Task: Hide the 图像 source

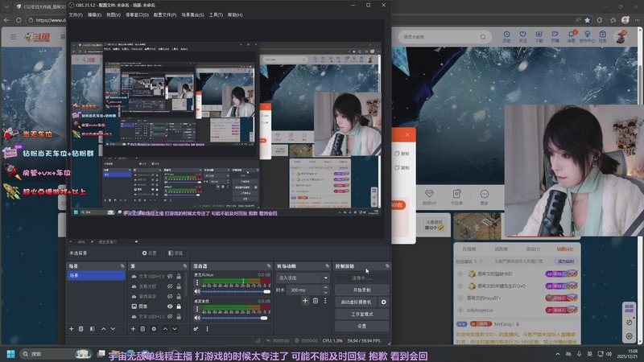Action: pyautogui.click(x=170, y=306)
